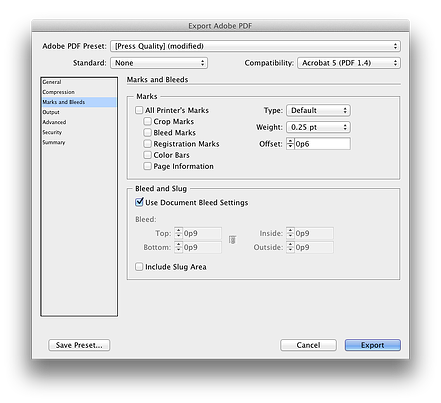Enable All Printer's Marks checkbox
Viewport: 441px width, 403px height.
click(x=139, y=110)
